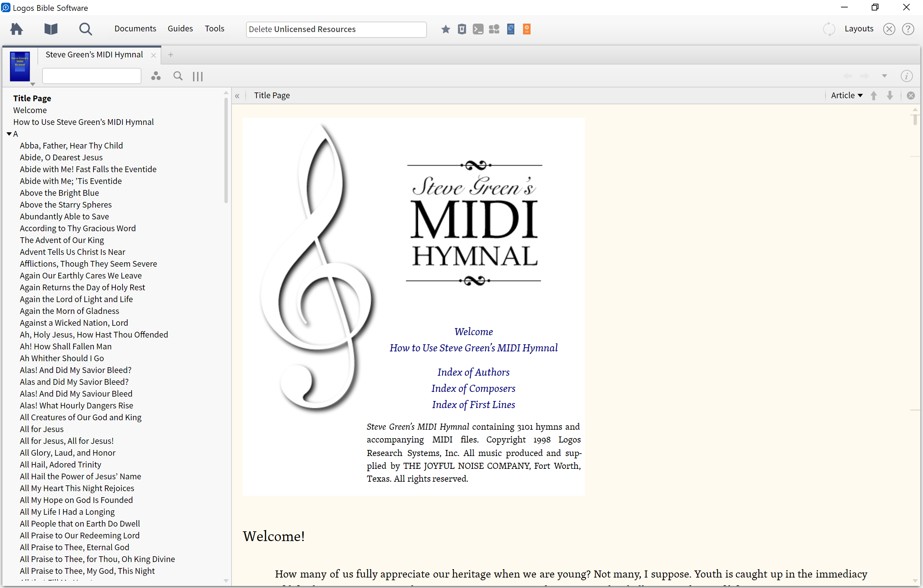This screenshot has height=588, width=923.
Task: Click the close all panels icon
Action: tap(889, 29)
